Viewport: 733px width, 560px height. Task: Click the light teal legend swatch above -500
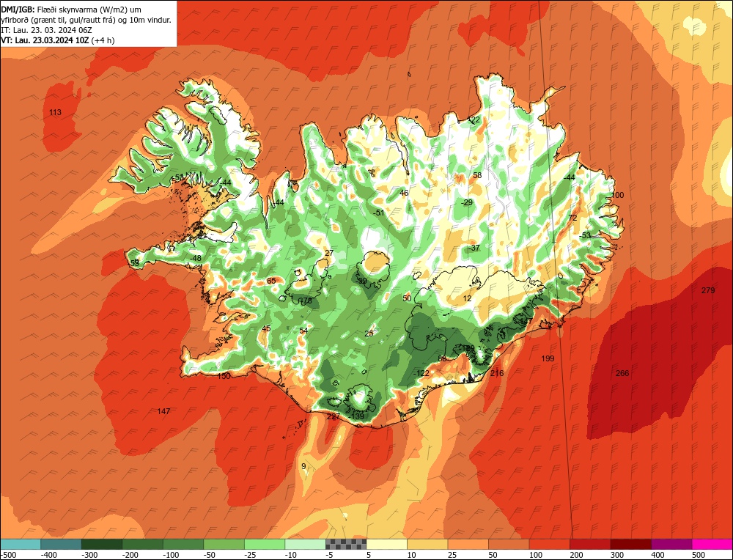pyautogui.click(x=21, y=544)
